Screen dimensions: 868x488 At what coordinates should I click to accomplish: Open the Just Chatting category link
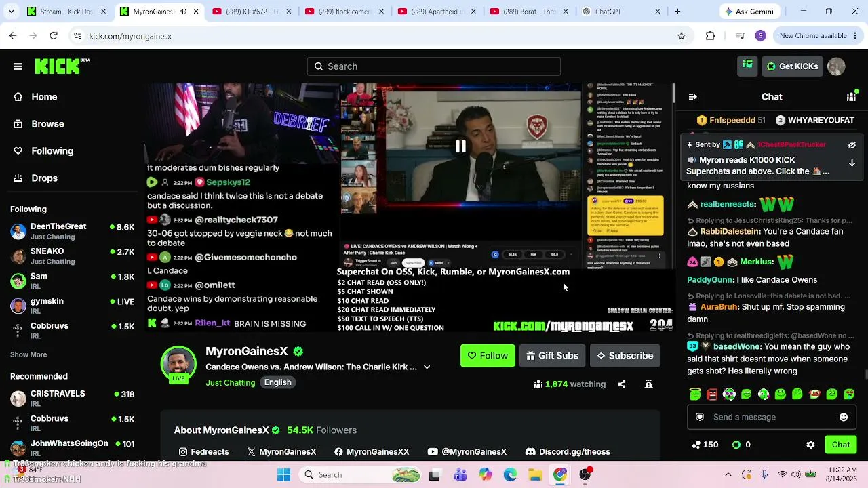coord(231,382)
